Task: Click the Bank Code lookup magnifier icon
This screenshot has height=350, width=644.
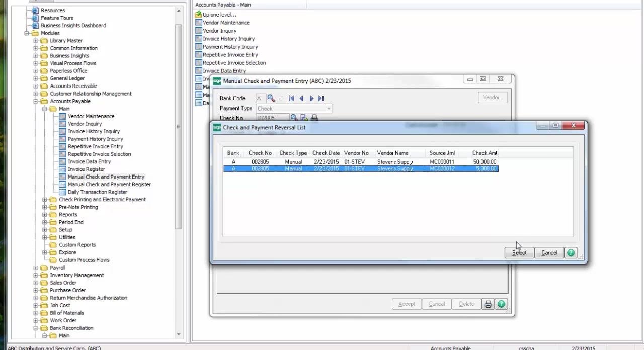Action: pos(271,98)
